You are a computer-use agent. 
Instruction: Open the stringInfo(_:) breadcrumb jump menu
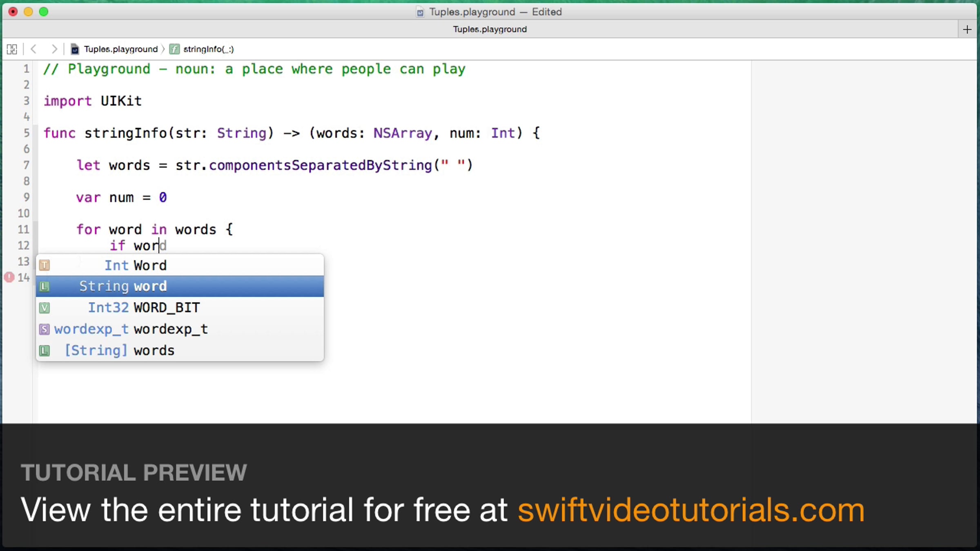(x=208, y=49)
